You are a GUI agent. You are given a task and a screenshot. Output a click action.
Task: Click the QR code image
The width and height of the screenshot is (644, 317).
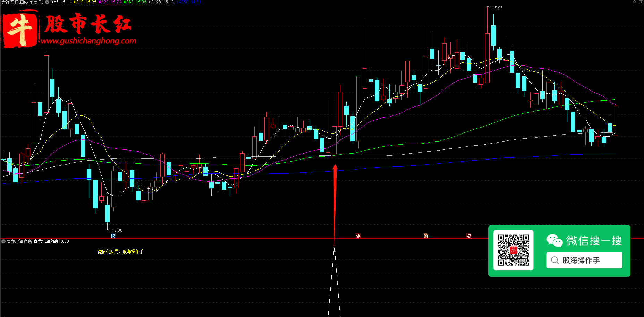pos(514,250)
